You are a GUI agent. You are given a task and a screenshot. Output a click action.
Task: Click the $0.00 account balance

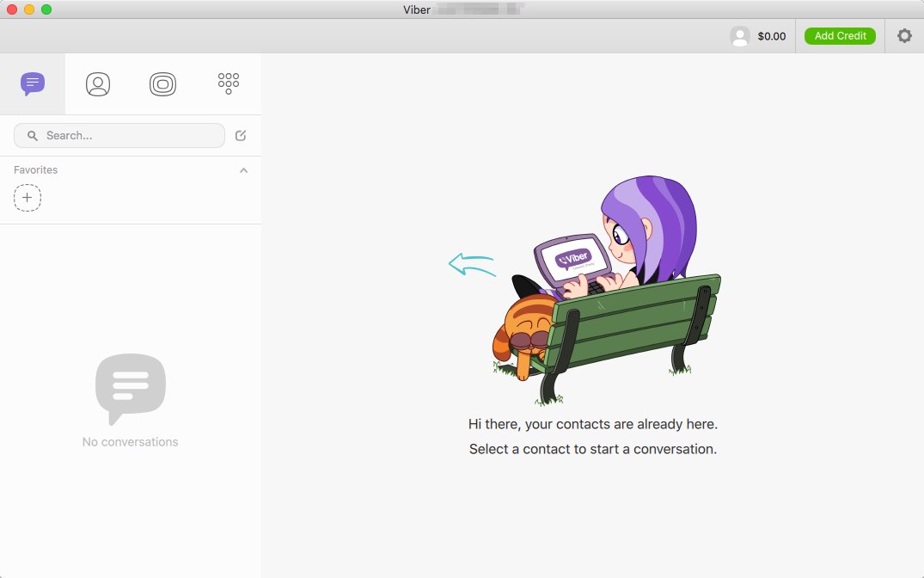(x=772, y=36)
